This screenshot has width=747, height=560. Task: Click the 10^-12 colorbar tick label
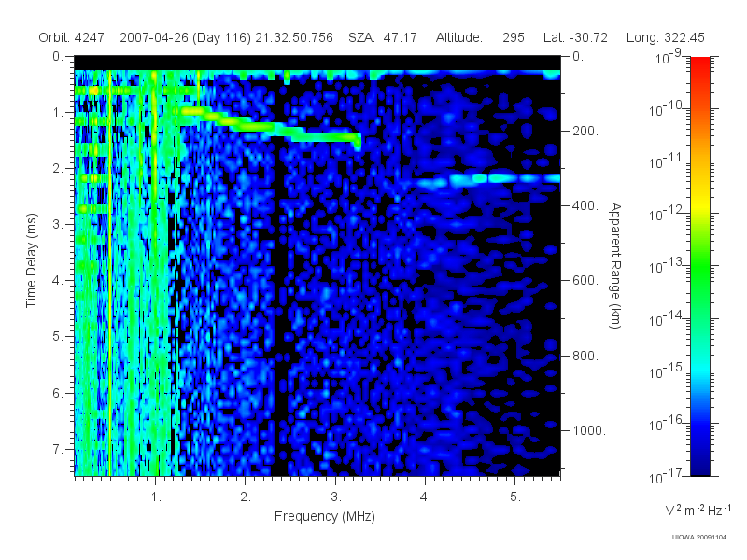tap(667, 214)
